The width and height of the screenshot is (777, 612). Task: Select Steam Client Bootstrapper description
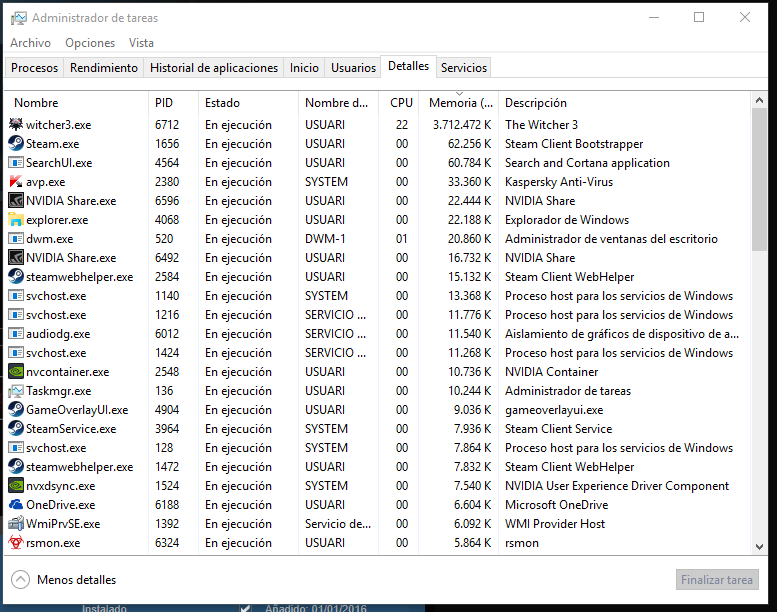click(574, 143)
